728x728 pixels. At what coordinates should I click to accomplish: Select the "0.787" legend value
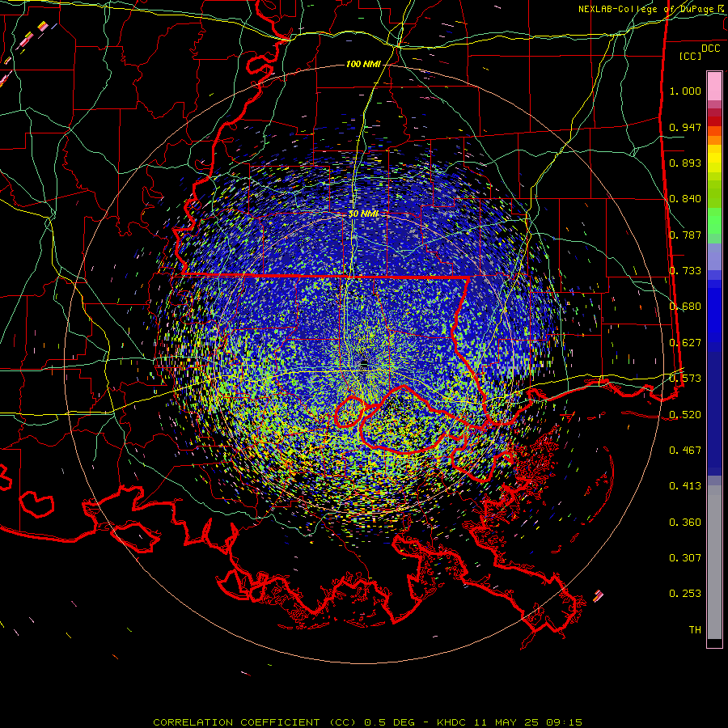coord(685,235)
